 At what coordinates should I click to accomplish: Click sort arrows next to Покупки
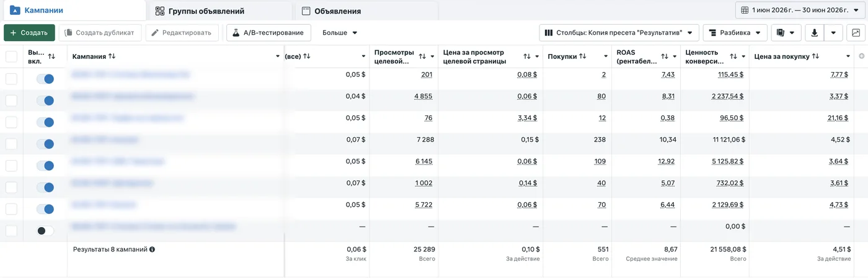coord(582,56)
